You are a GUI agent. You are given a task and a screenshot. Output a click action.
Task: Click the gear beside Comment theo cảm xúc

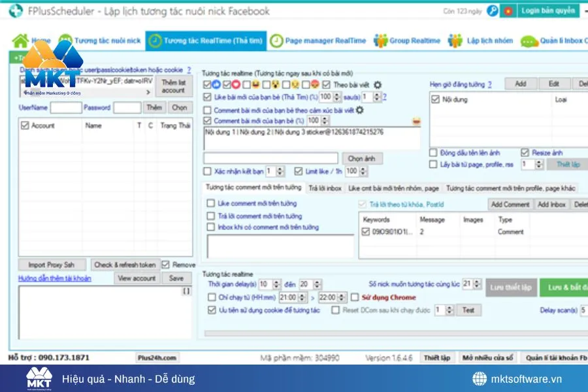tap(359, 110)
